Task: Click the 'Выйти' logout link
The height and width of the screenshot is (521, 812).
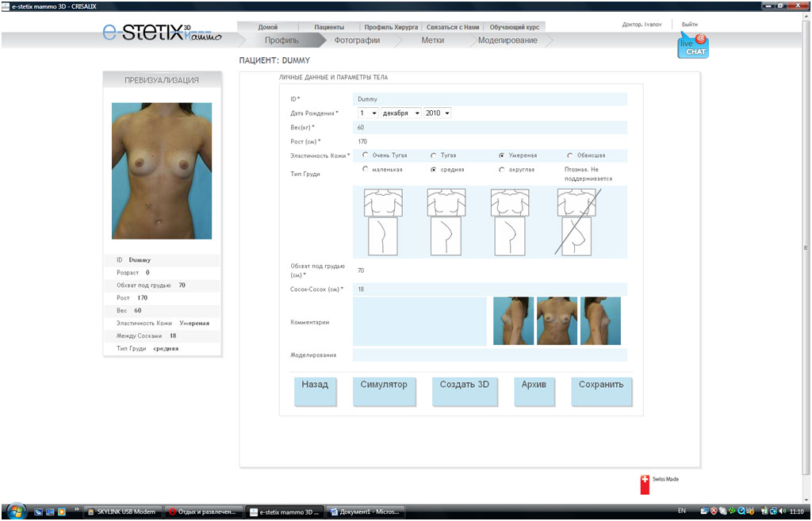Action: 689,25
